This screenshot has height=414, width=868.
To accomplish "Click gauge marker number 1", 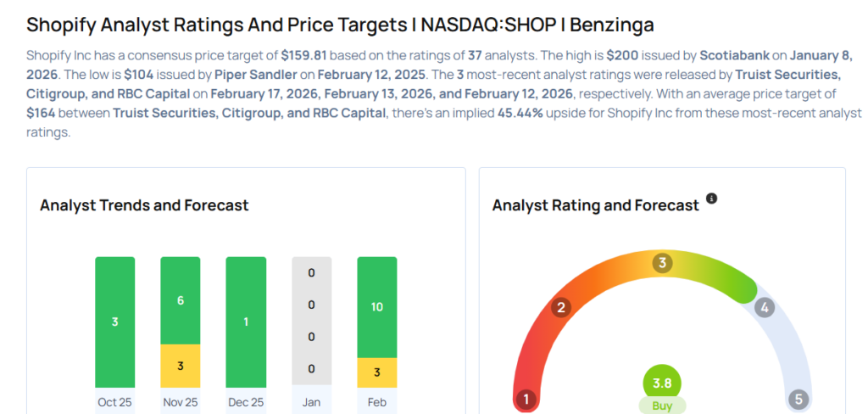I will point(526,399).
